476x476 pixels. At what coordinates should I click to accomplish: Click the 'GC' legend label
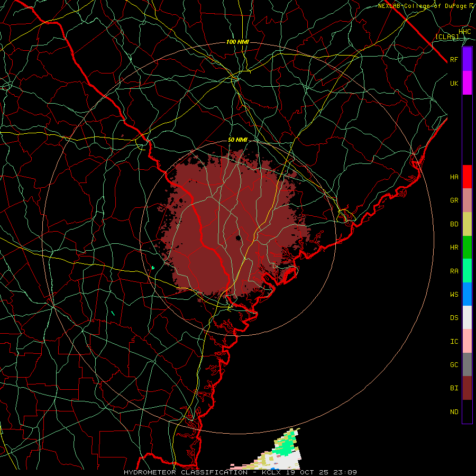pyautogui.click(x=454, y=365)
